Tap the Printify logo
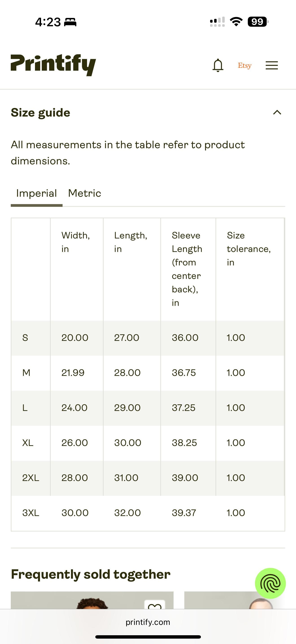 tap(53, 65)
